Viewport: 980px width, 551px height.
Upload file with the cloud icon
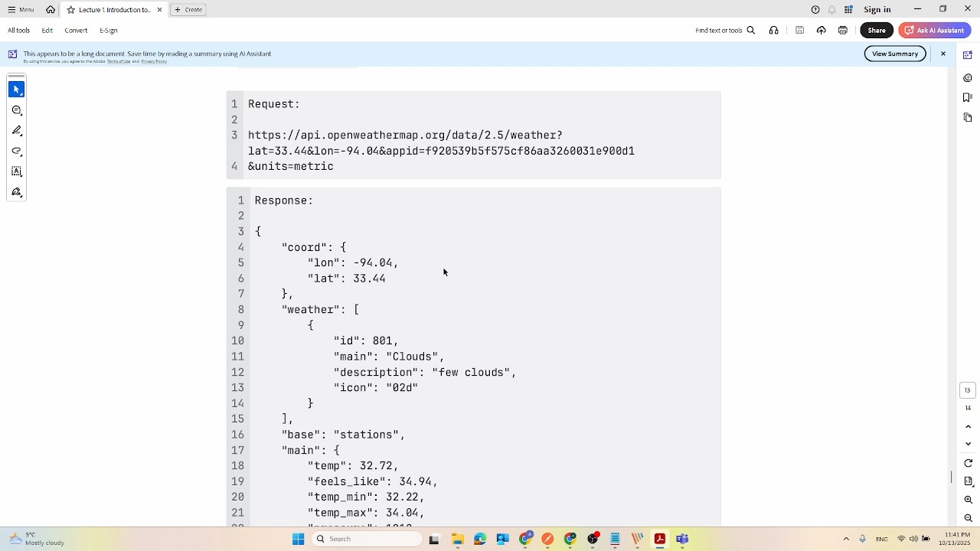point(821,31)
